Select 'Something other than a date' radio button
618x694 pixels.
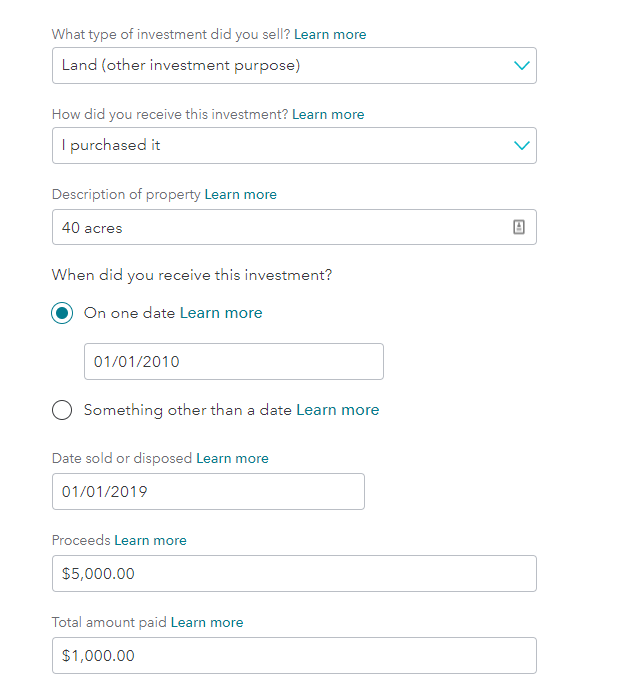(x=62, y=410)
